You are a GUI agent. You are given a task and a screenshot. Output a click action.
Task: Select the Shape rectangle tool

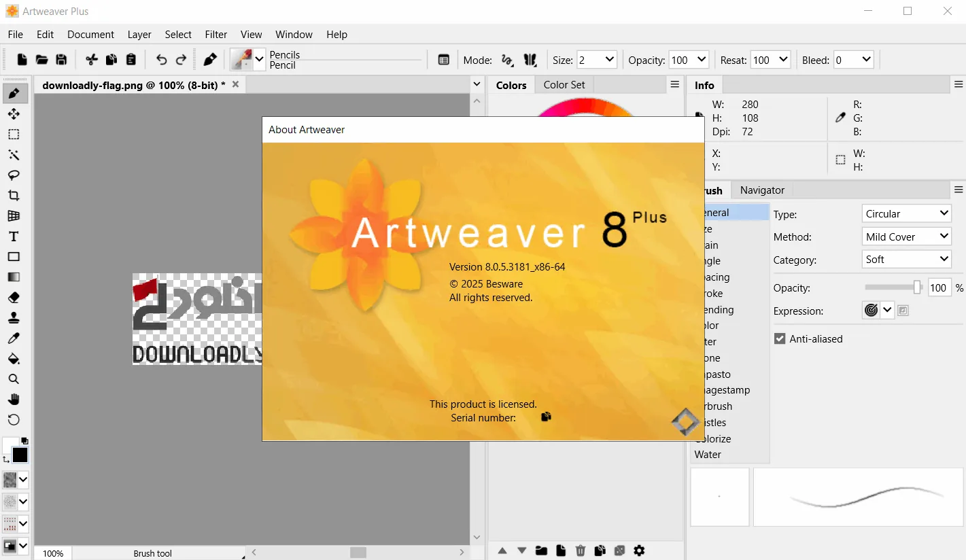point(14,256)
